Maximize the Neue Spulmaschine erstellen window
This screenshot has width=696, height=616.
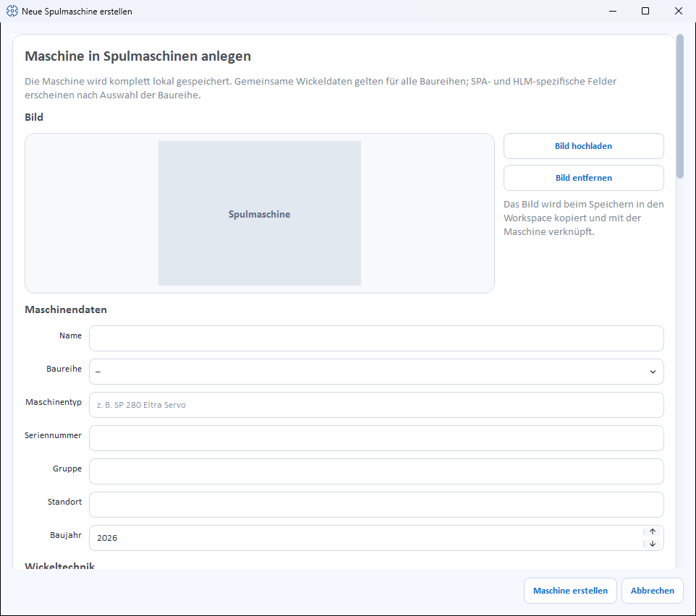pyautogui.click(x=645, y=11)
